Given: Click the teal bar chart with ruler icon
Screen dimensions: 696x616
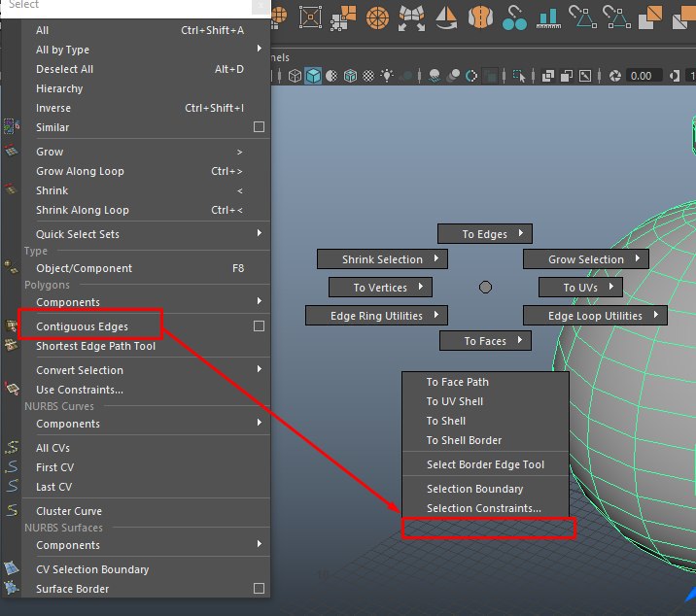Looking at the screenshot, I should (548, 17).
